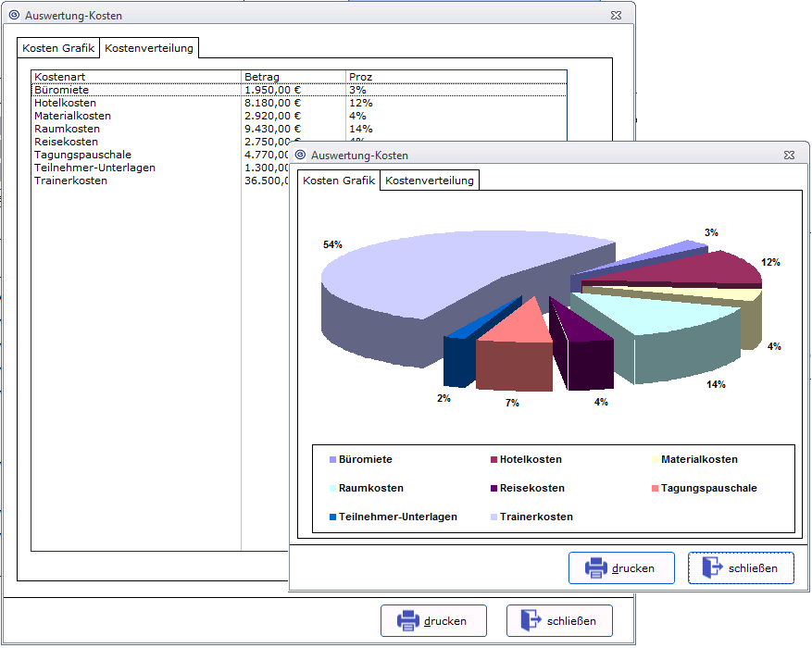Click the foreground Auswertung-Kosten title bar icon
Viewport: 812px width, 648px height.
coord(300,155)
